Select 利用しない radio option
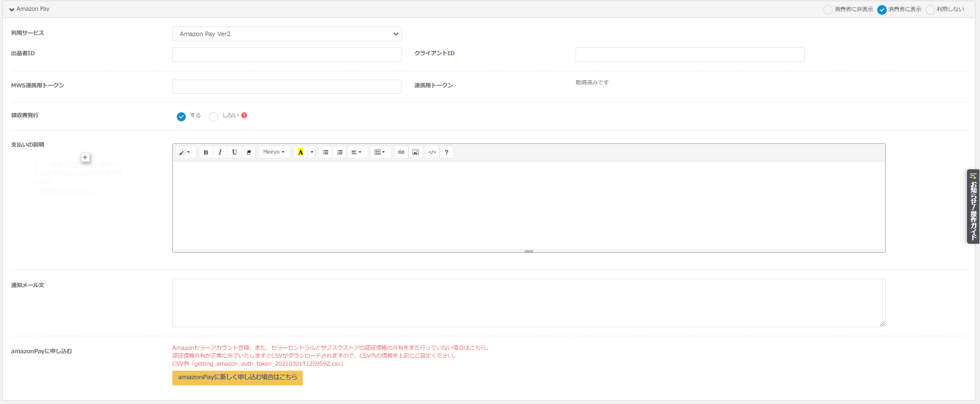Image resolution: width=980 pixels, height=404 pixels. click(x=930, y=10)
